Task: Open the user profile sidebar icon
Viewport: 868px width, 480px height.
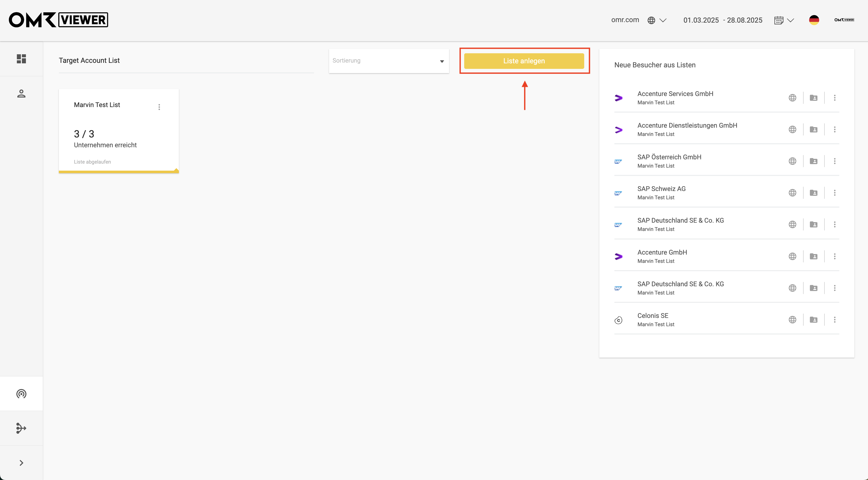Action: point(21,93)
